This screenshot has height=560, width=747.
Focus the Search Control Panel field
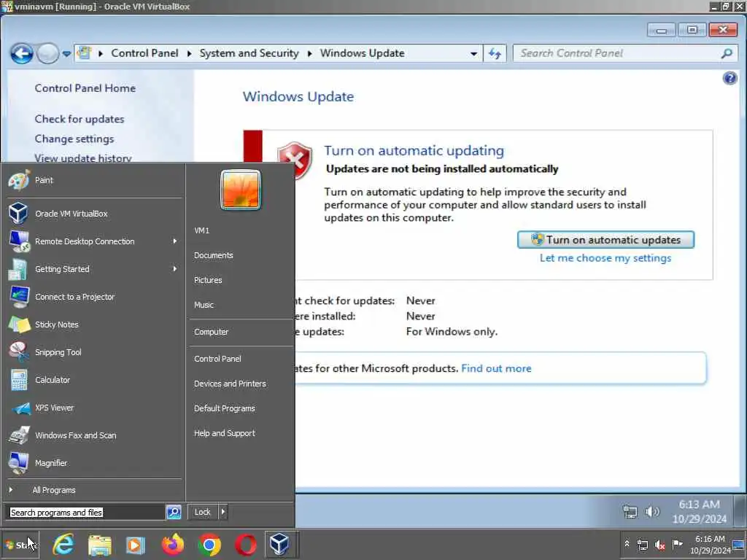point(625,53)
